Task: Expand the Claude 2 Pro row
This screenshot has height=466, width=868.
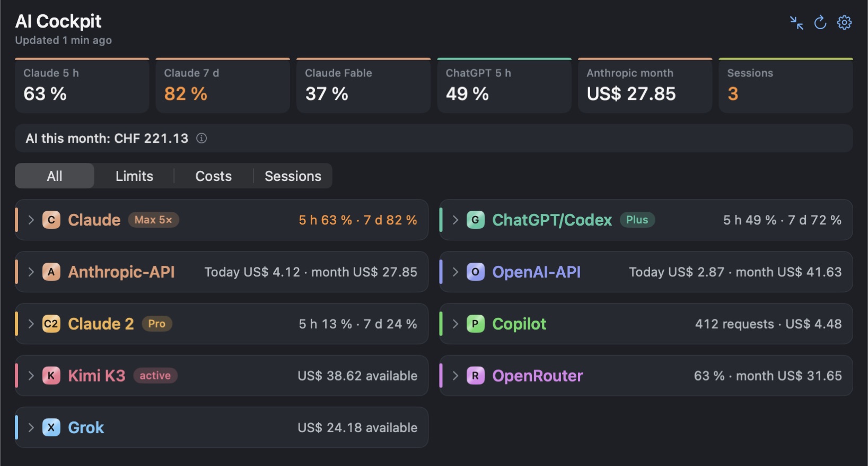Action: click(x=31, y=324)
